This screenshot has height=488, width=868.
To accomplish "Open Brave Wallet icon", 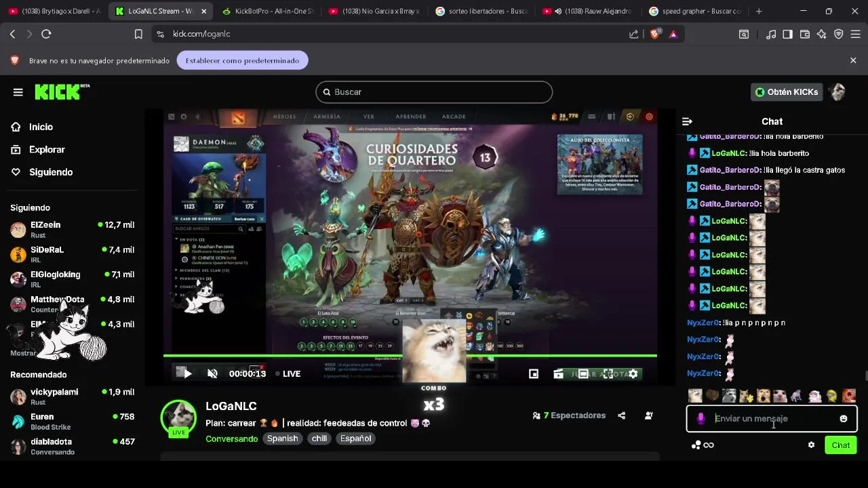I will click(805, 34).
